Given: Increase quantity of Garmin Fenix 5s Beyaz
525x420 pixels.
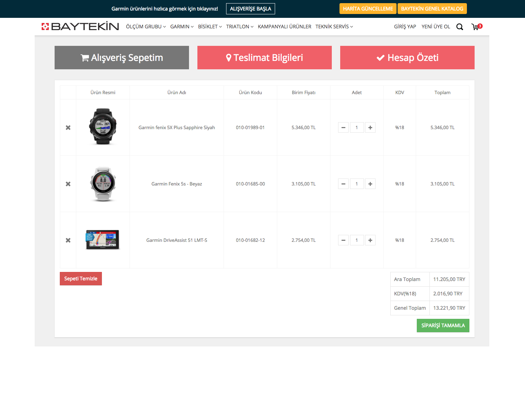Looking at the screenshot, I should pyautogui.click(x=370, y=184).
